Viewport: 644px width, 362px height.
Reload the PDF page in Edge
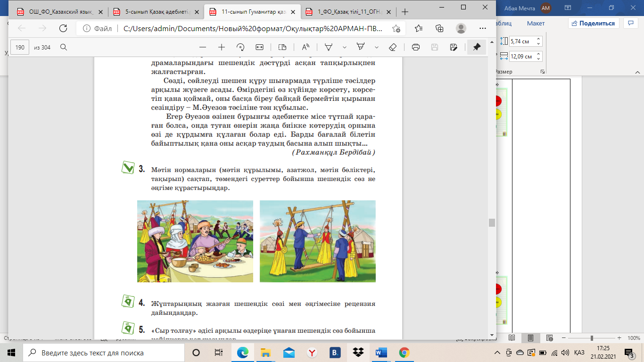[63, 28]
